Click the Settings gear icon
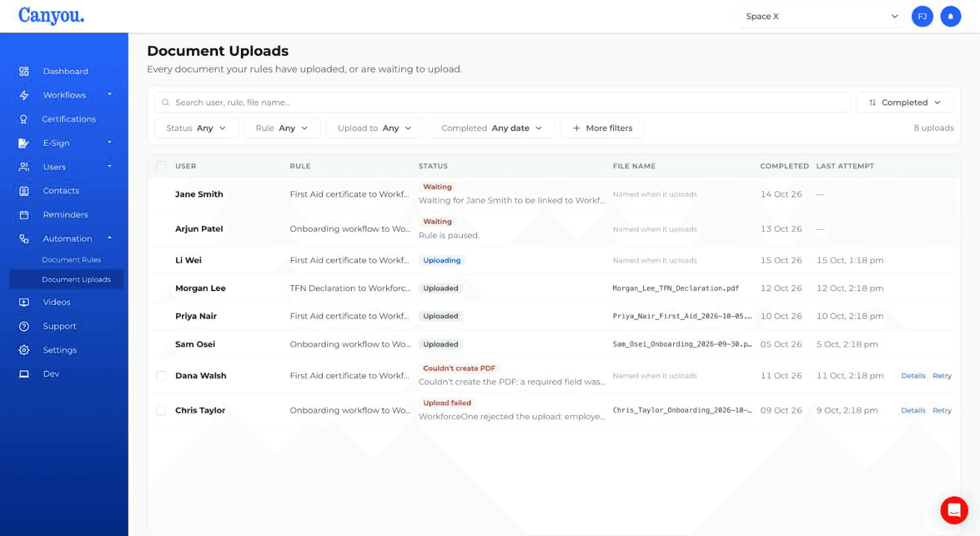The width and height of the screenshot is (980, 536). [x=24, y=350]
